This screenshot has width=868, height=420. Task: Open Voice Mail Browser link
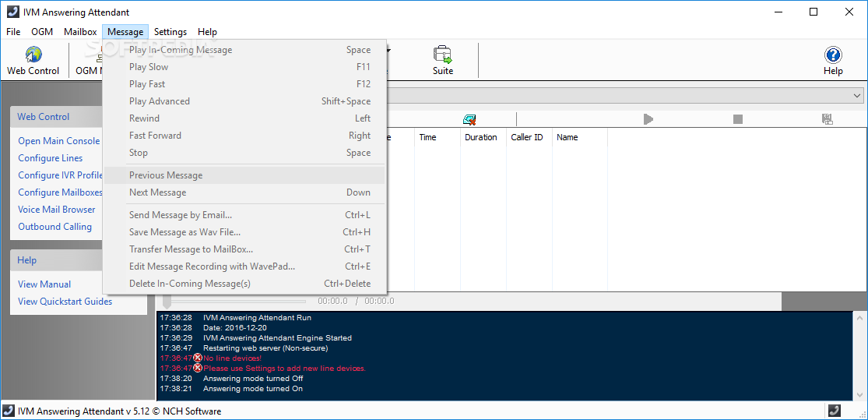point(57,210)
